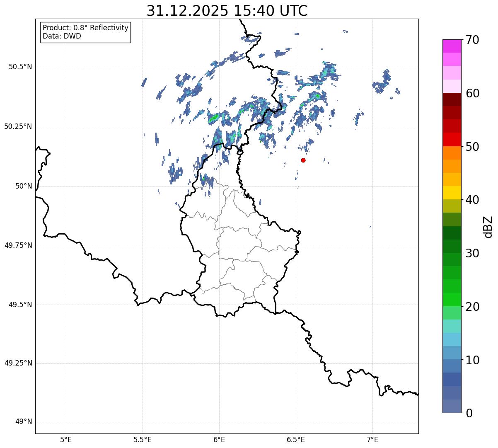This screenshot has width=498, height=448.
Task: Click the red station marker dot
Action: [303, 160]
